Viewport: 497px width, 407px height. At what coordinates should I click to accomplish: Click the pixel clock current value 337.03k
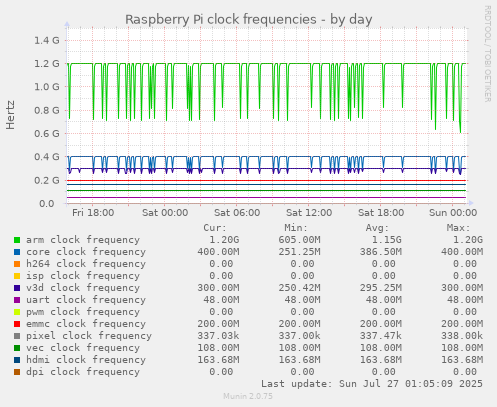(x=218, y=336)
